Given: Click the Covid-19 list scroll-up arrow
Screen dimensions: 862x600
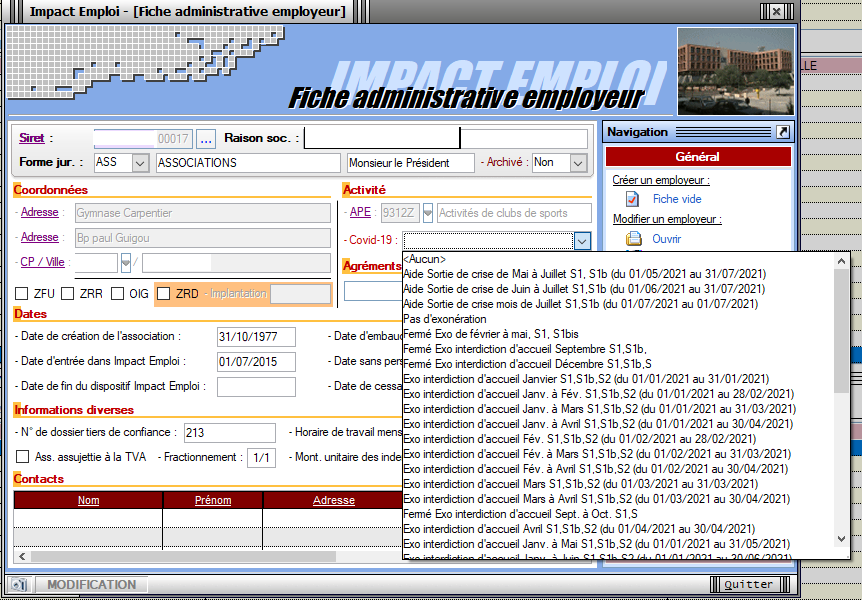Looking at the screenshot, I should (x=841, y=261).
